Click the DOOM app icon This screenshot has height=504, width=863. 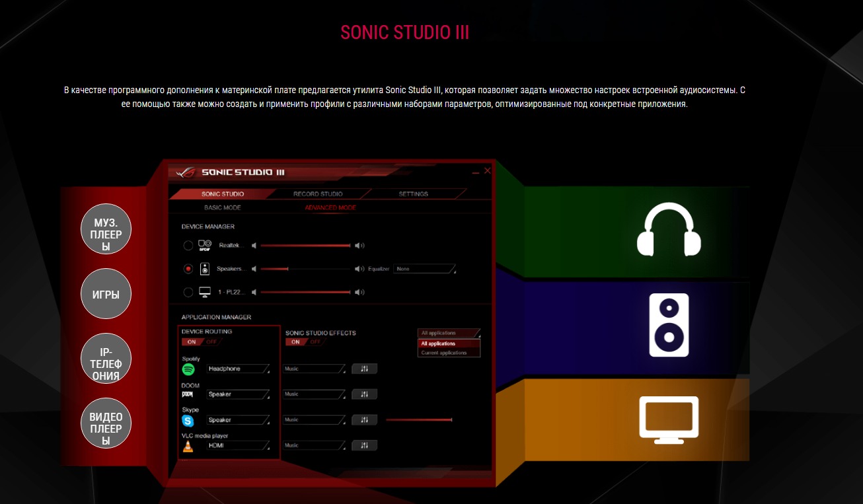[188, 394]
